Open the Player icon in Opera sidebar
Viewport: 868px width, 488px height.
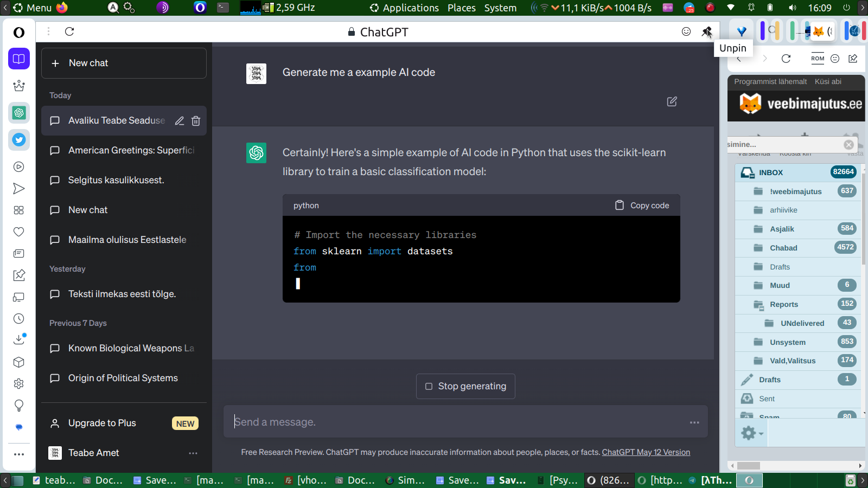tap(19, 167)
